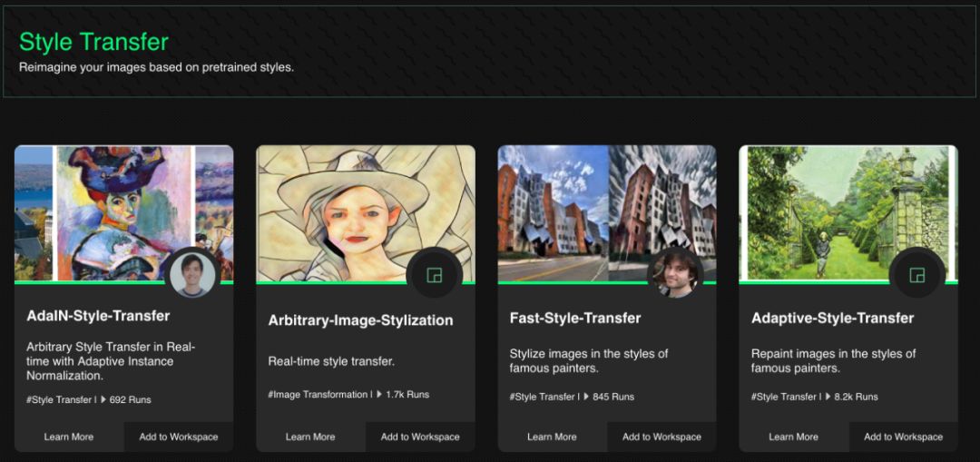
Task: Click Adaptive-Style-Transfer green square logo icon
Action: (x=917, y=275)
